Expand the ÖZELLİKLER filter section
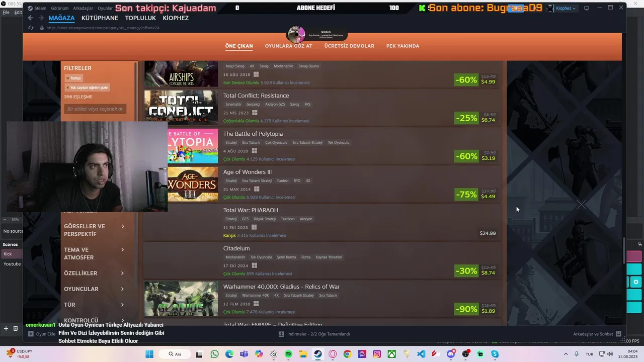This screenshot has width=644, height=362. click(94, 273)
